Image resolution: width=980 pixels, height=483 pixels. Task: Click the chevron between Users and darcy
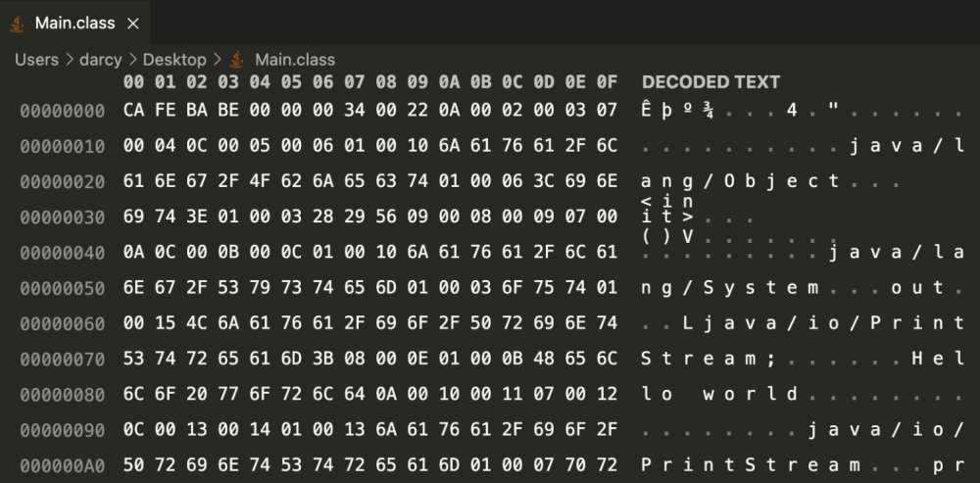(x=70, y=60)
